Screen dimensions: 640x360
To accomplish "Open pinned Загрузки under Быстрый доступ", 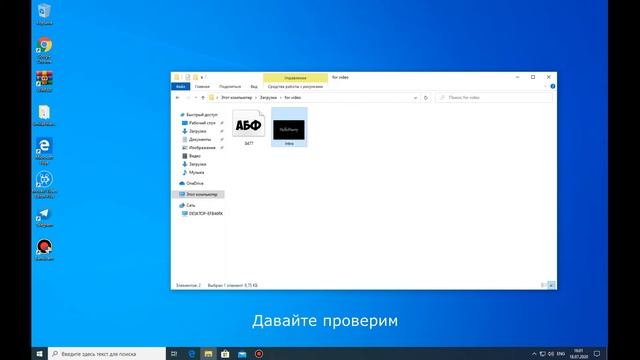I will click(198, 131).
